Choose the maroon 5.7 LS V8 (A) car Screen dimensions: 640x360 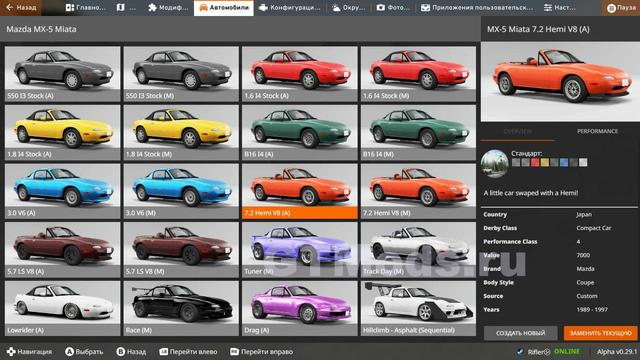click(62, 250)
